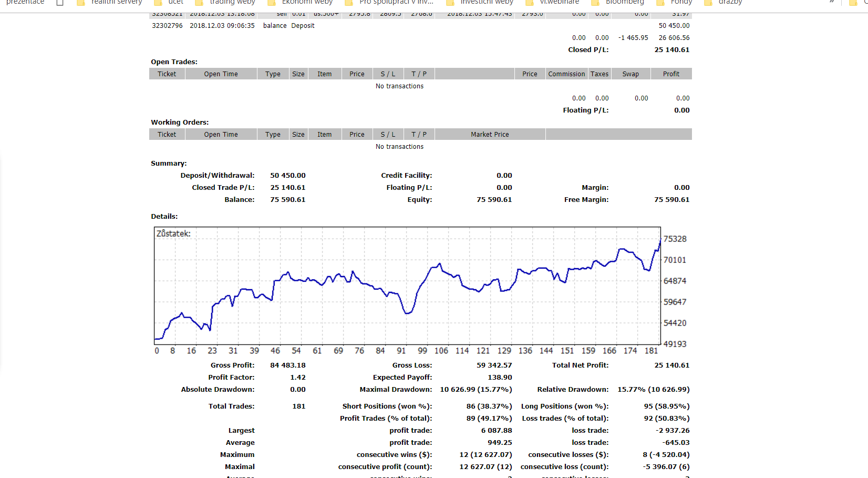This screenshot has width=868, height=478.
Task: Select Profit Trades value 89 (49.17%)
Action: 489,419
